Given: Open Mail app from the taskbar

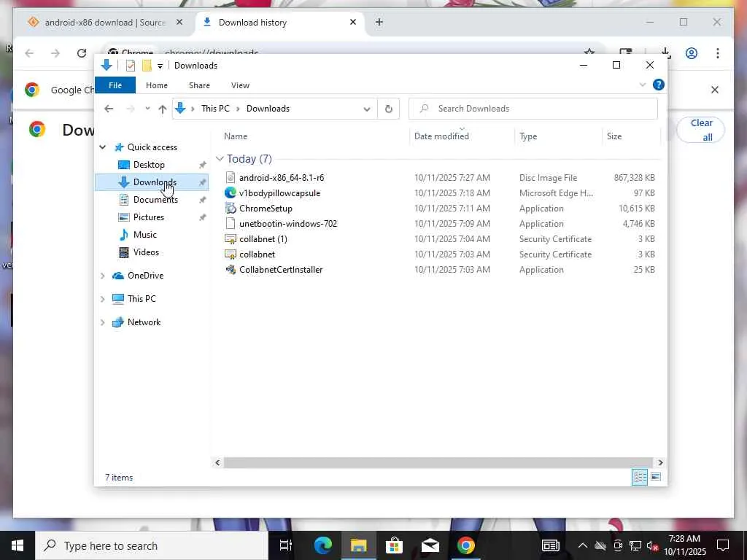Looking at the screenshot, I should [430, 545].
